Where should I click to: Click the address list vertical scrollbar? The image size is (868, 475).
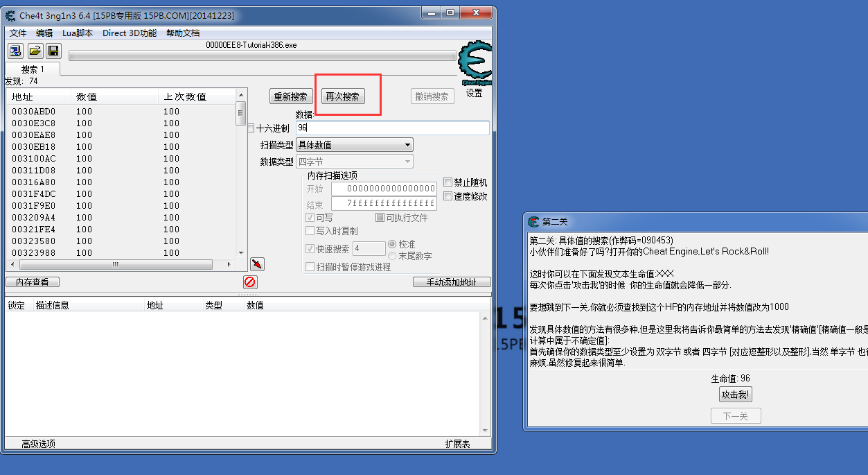tap(241, 174)
